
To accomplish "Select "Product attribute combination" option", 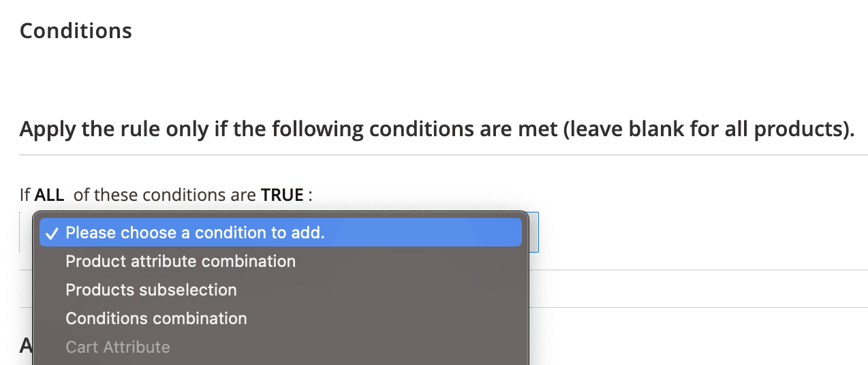I will [x=181, y=261].
